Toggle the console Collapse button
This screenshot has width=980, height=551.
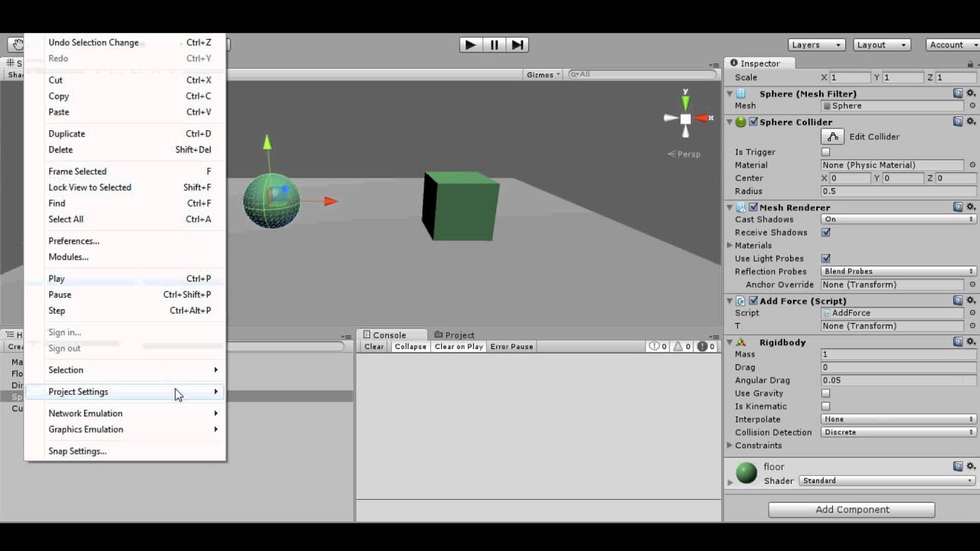click(410, 347)
